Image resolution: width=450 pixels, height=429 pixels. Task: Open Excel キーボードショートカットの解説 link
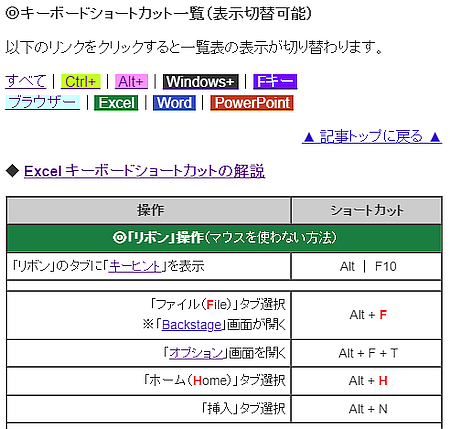(144, 171)
